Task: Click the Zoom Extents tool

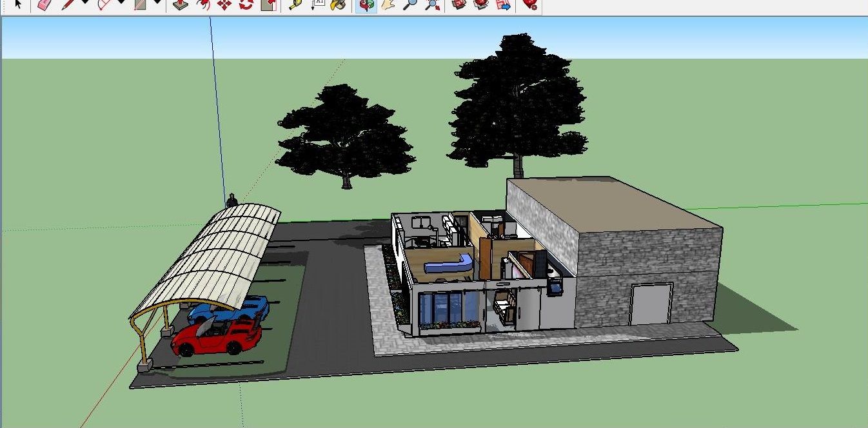Action: click(432, 5)
